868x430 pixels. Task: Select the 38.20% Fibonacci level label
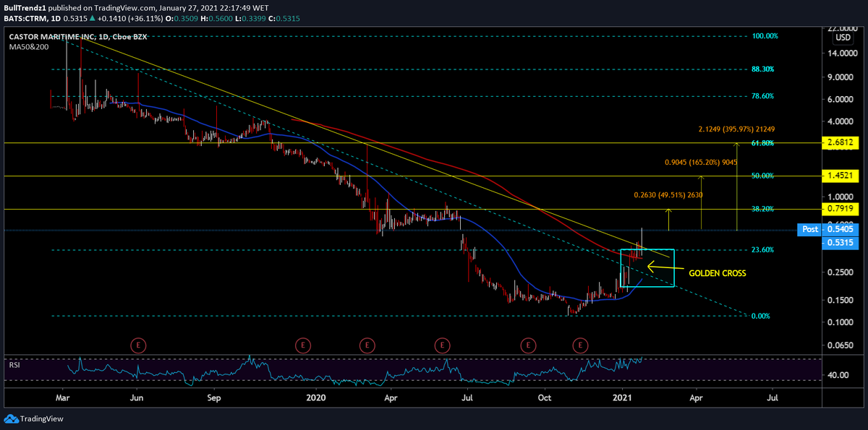[x=763, y=210]
